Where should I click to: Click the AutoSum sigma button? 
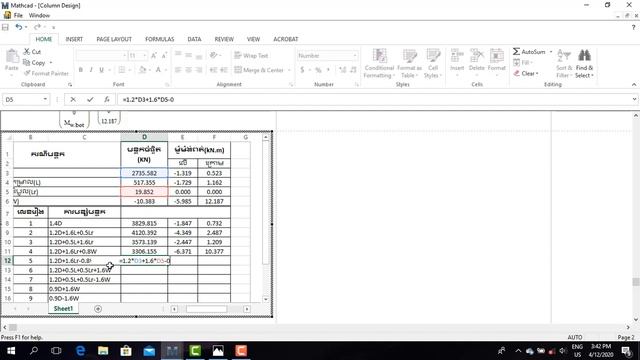(x=529, y=52)
